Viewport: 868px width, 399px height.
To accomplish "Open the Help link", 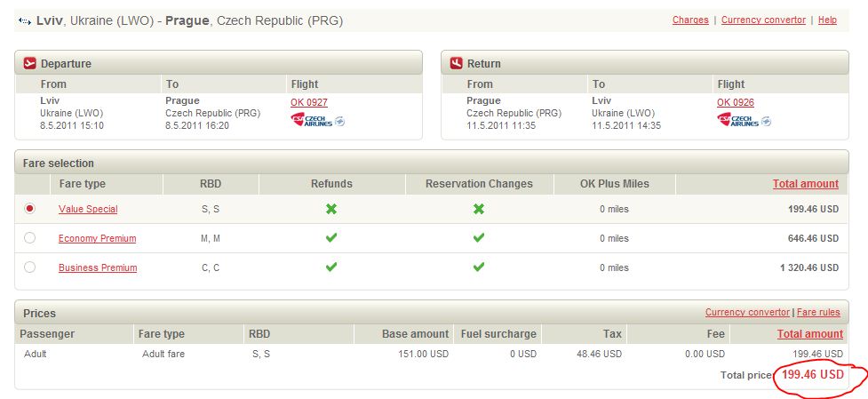I will [x=827, y=20].
